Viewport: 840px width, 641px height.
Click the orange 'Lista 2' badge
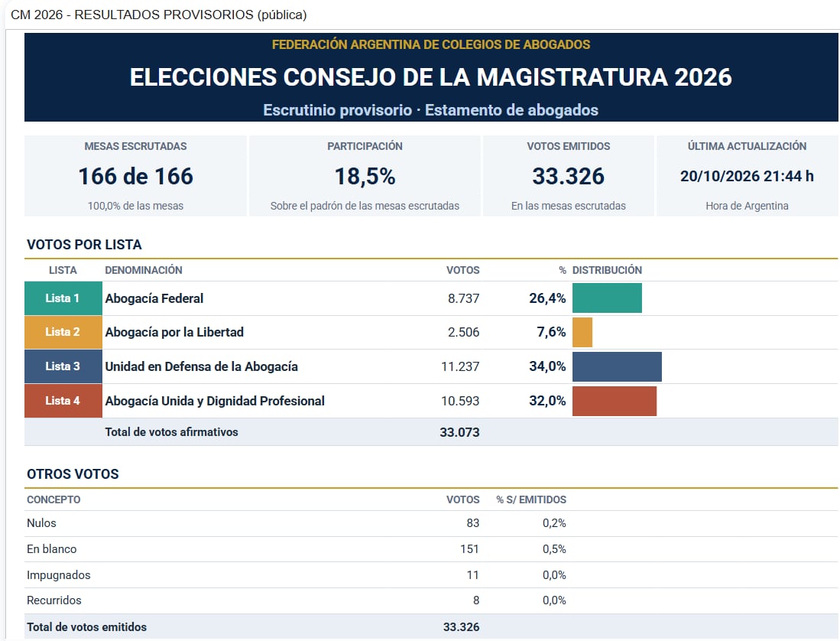pos(63,332)
